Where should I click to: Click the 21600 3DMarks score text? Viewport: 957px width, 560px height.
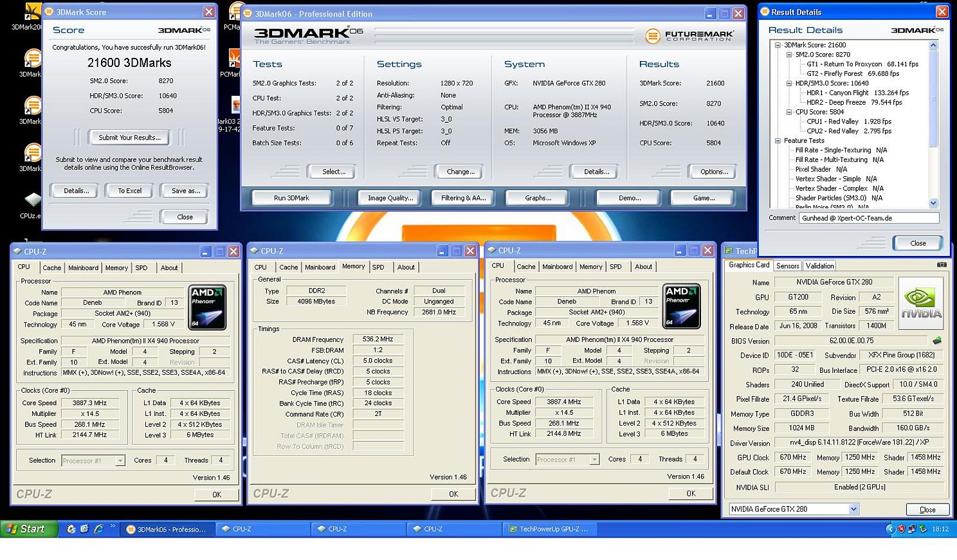(129, 62)
